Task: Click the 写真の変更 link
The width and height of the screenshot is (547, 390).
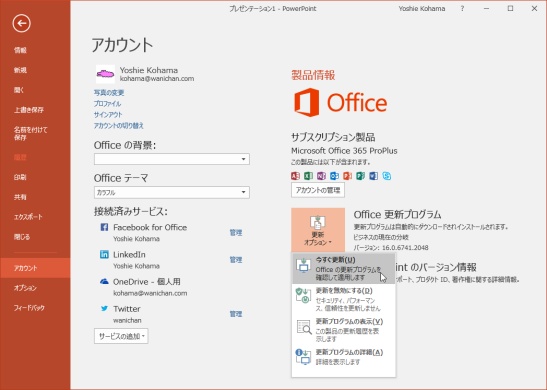Action: click(x=109, y=92)
